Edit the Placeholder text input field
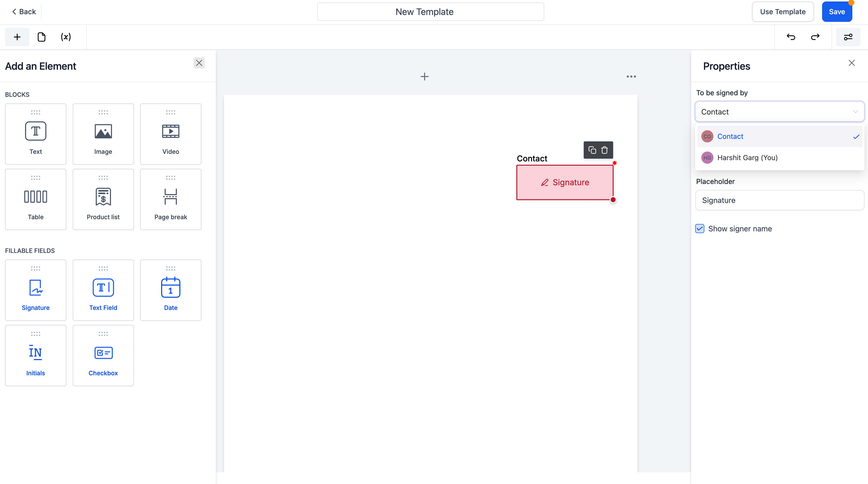The width and height of the screenshot is (868, 484). 780,200
